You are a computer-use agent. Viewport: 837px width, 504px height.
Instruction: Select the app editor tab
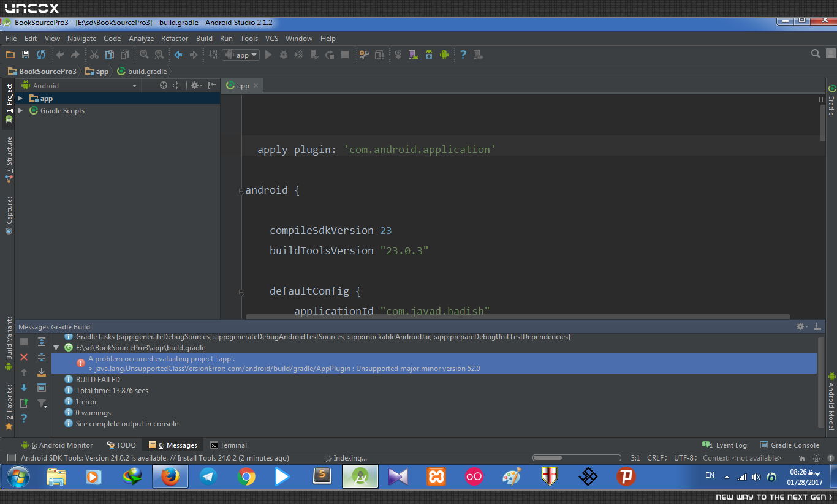pos(243,86)
